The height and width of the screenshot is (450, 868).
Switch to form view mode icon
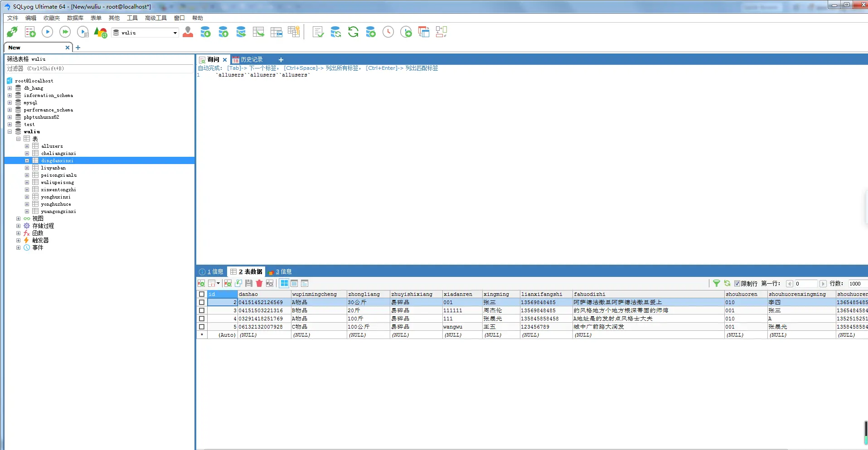pyautogui.click(x=294, y=284)
